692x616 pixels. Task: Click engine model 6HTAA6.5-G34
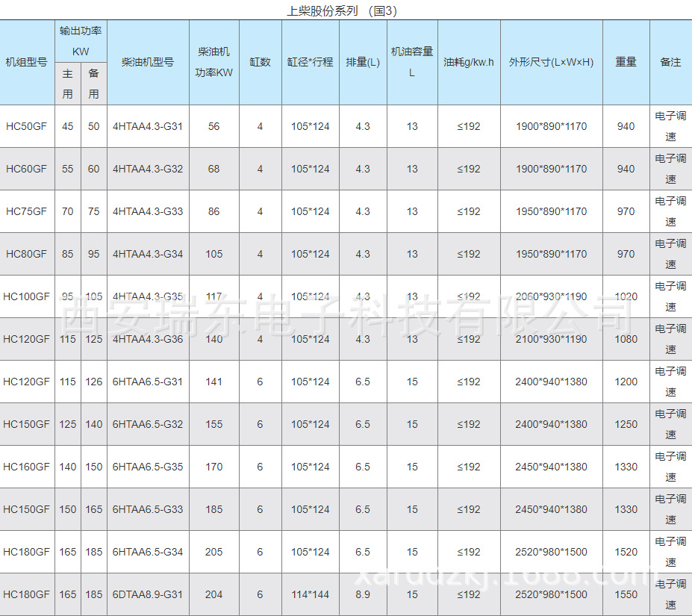148,552
